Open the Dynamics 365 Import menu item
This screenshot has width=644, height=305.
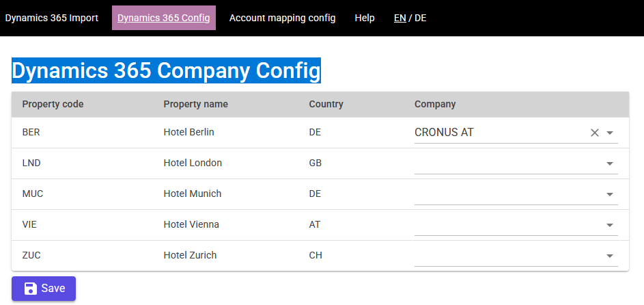point(52,18)
